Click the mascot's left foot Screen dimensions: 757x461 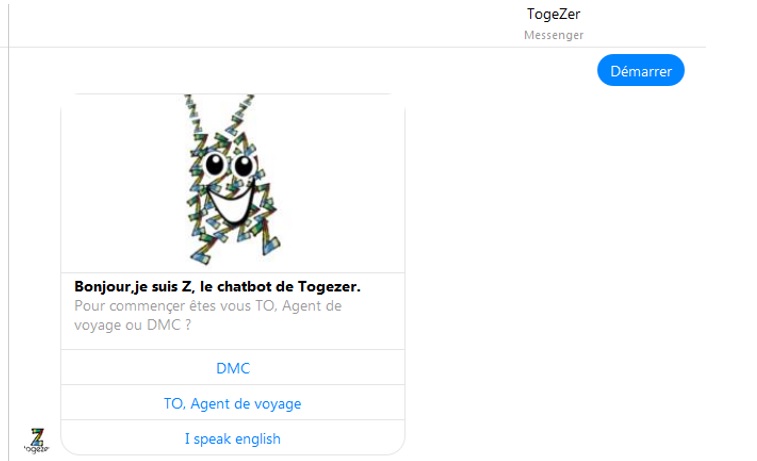202,252
